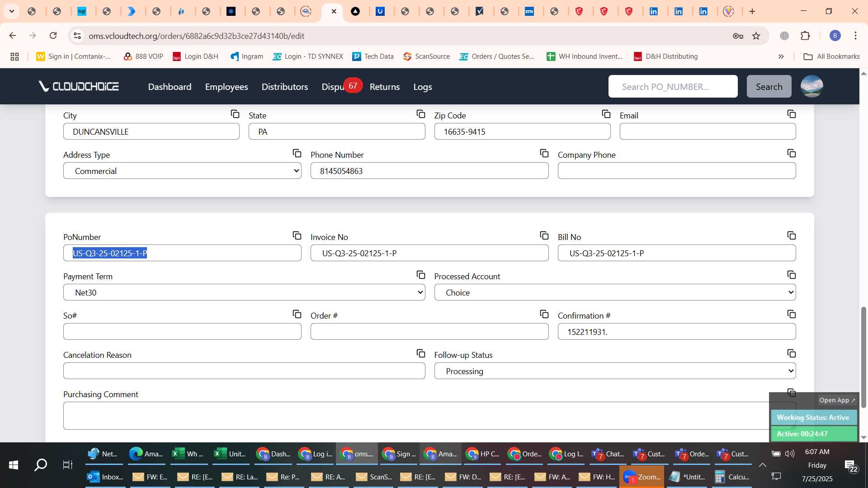Focus the Search PO_NUMBER input
Image resolution: width=868 pixels, height=488 pixels.
point(673,86)
